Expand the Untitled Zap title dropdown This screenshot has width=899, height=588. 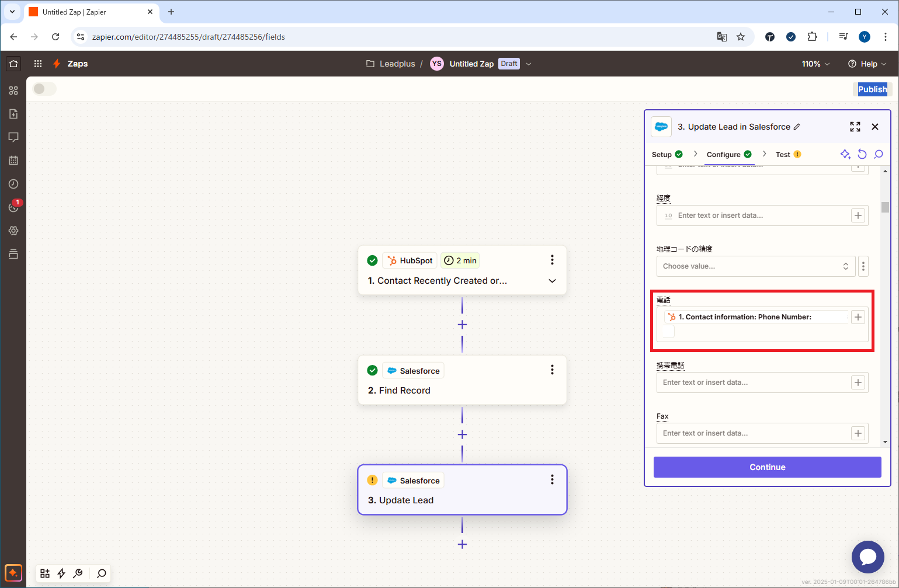click(529, 64)
